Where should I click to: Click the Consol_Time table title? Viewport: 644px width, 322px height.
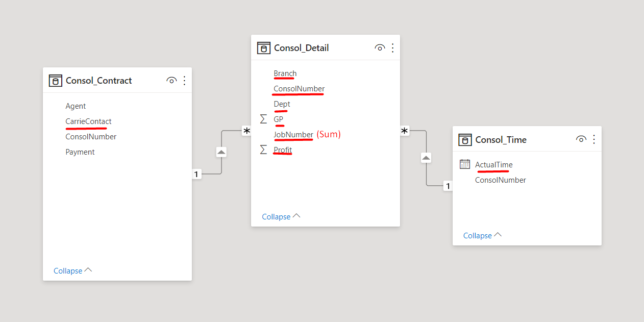[501, 140]
